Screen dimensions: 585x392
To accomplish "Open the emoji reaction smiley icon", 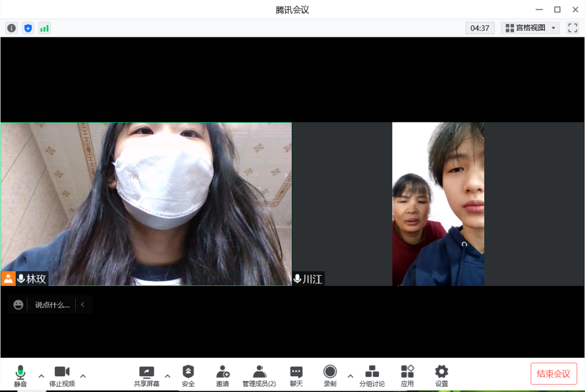I will pyautogui.click(x=18, y=305).
